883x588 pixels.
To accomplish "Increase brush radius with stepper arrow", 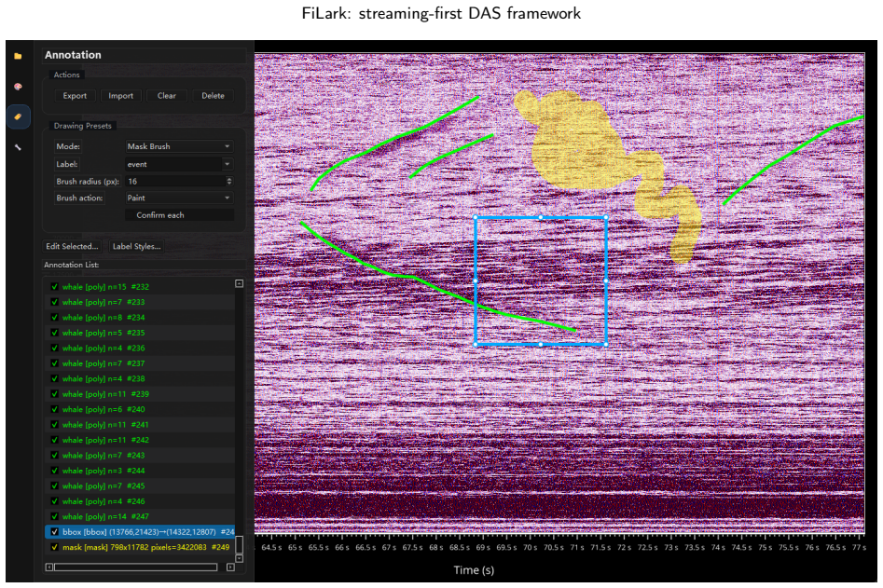I will pos(228,178).
